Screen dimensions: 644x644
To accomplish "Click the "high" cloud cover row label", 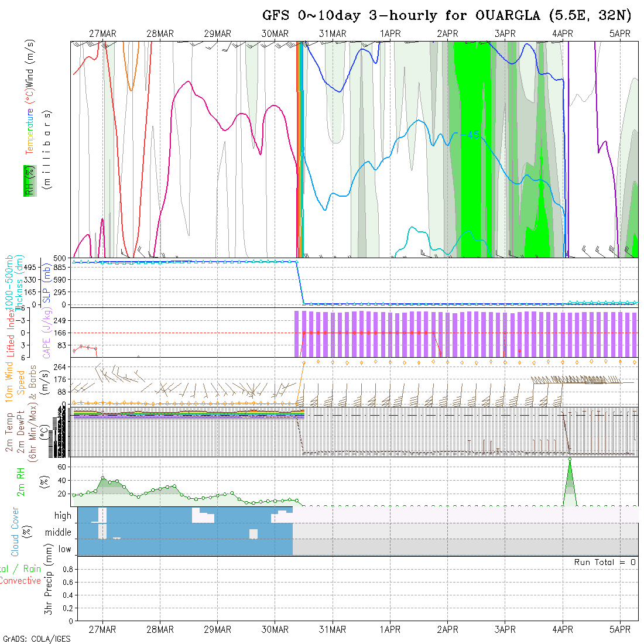I will click(63, 516).
